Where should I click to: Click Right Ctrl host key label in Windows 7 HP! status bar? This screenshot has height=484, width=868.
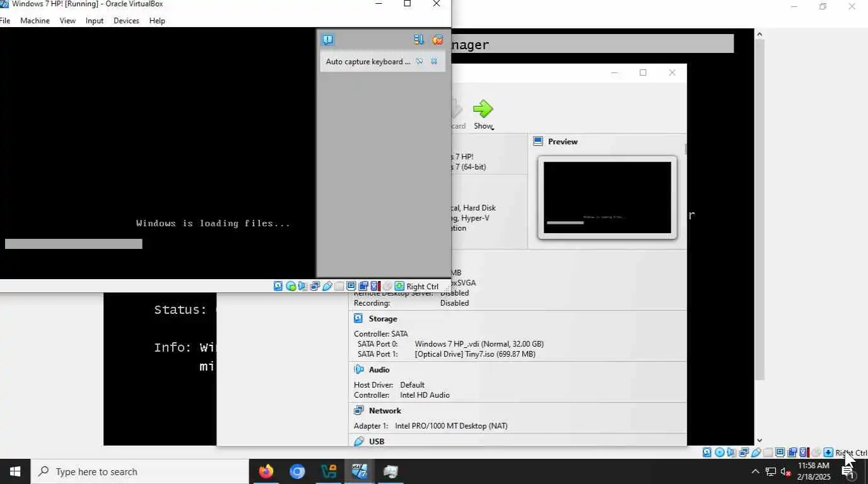coord(423,286)
